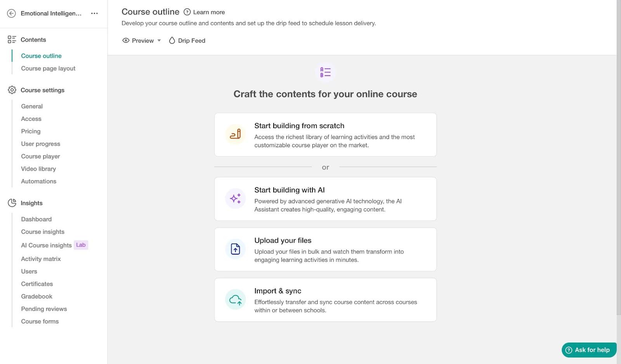
Task: Click the Insights section heading
Action: pos(31,203)
